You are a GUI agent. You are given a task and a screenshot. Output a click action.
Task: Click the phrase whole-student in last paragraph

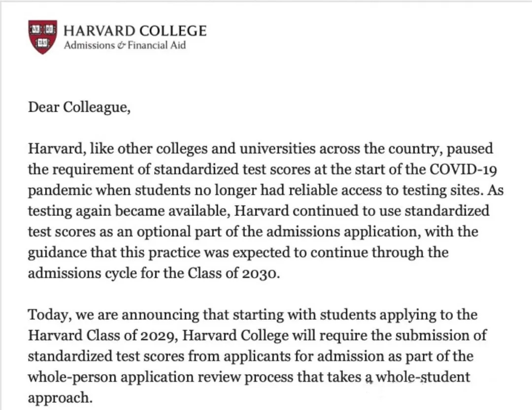[x=423, y=377]
